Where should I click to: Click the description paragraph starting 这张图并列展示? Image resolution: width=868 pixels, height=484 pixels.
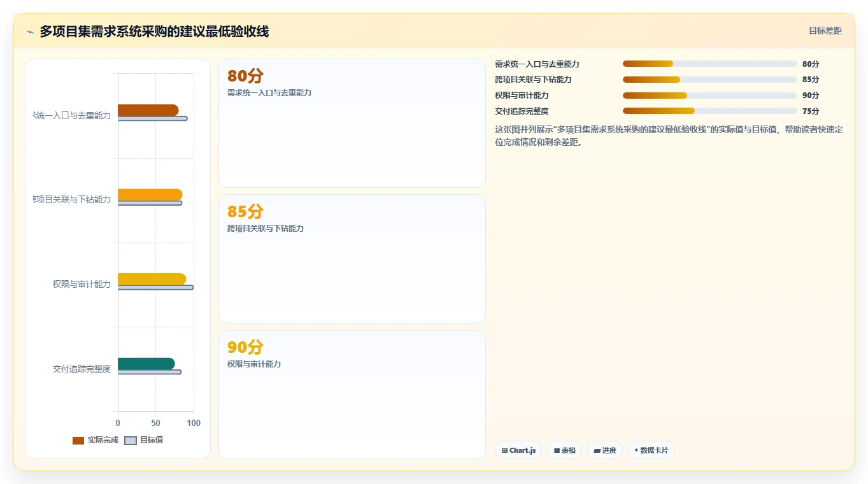click(669, 136)
